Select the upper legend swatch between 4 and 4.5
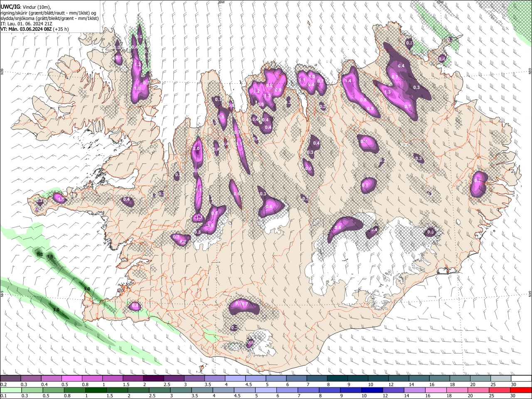 pyautogui.click(x=235, y=378)
